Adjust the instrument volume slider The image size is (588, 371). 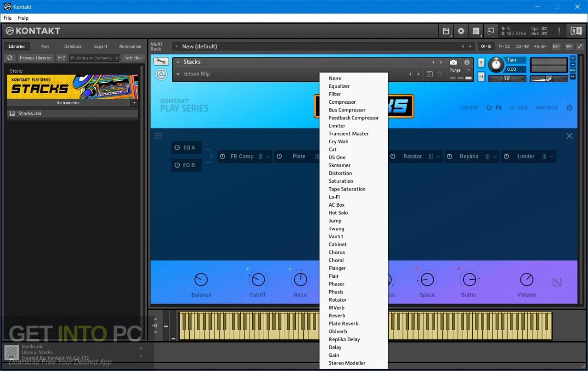[549, 79]
